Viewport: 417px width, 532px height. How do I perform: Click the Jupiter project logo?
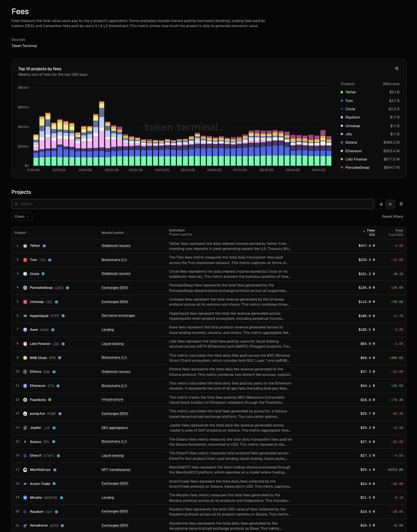tap(25, 428)
